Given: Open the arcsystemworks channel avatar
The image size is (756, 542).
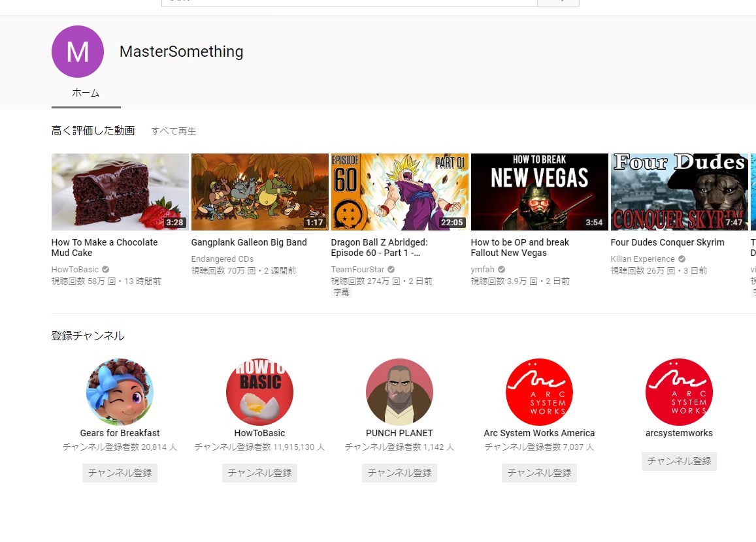Looking at the screenshot, I should click(680, 392).
